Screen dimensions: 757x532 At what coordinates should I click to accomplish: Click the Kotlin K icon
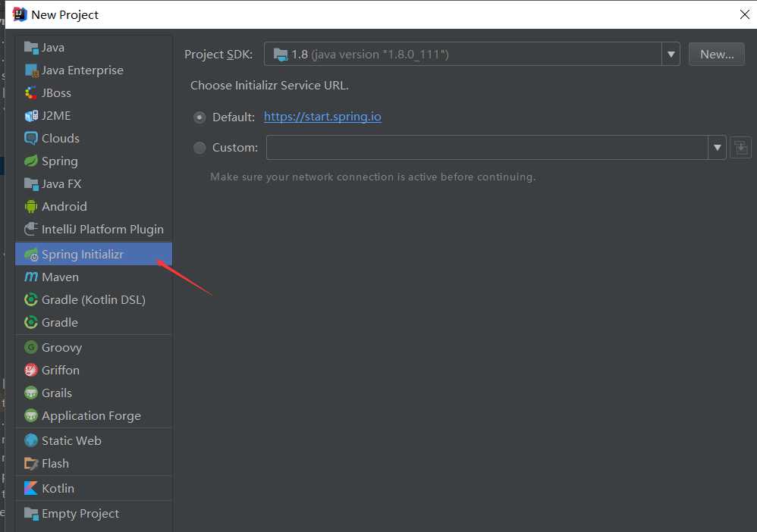(x=31, y=488)
